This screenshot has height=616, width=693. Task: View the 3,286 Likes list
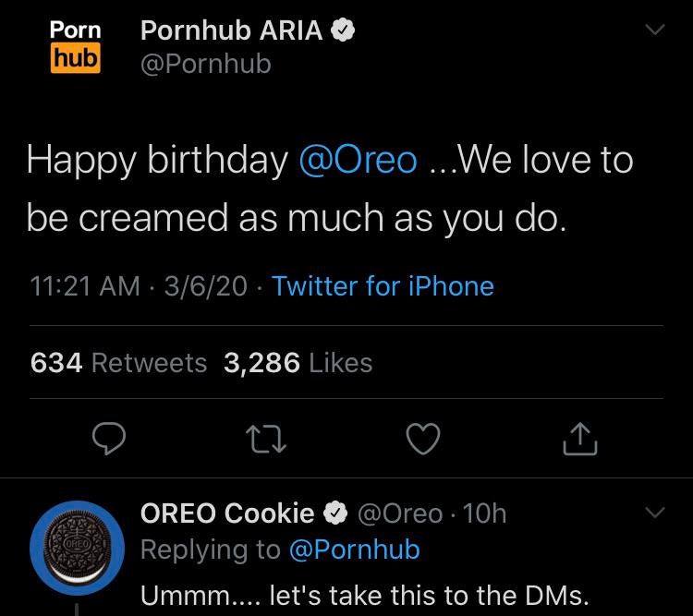[298, 363]
